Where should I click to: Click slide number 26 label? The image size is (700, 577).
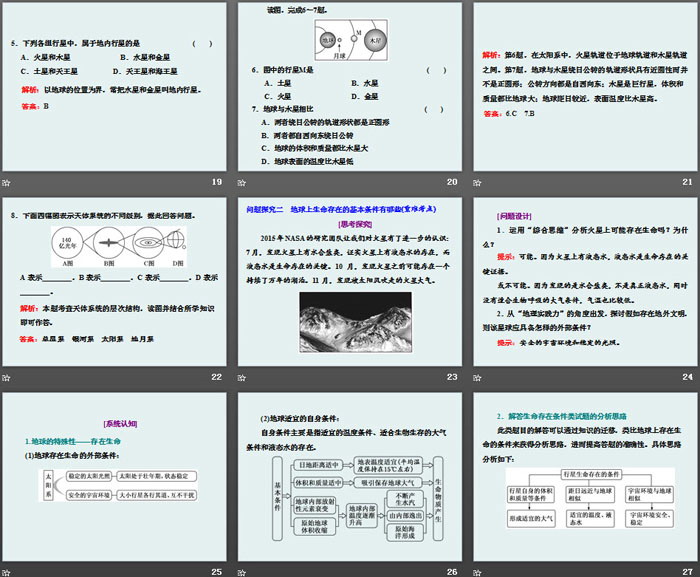pos(452,572)
